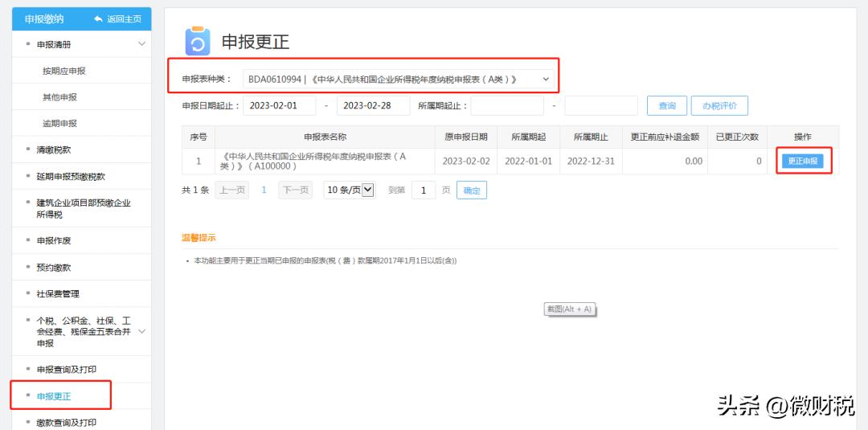Click the 申报更正 page header icon

click(198, 41)
